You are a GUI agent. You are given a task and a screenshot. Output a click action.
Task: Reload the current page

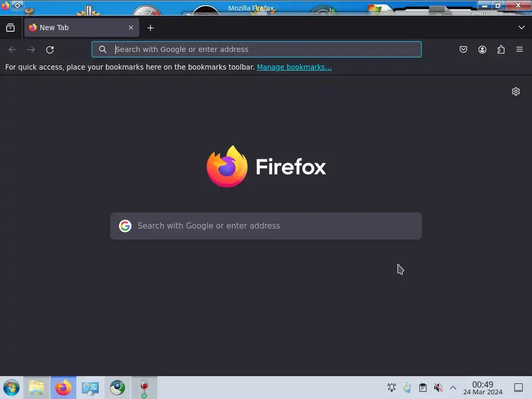click(x=50, y=49)
